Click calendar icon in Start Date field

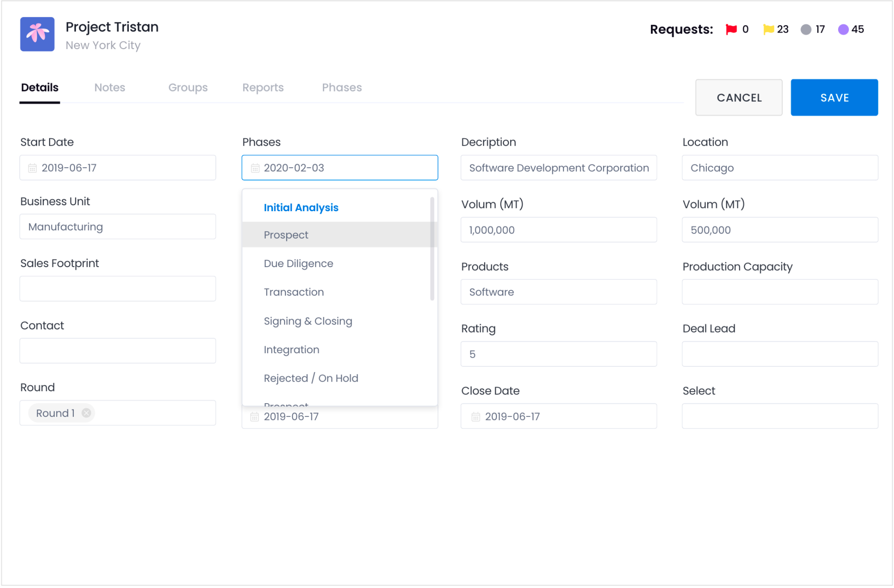(32, 168)
